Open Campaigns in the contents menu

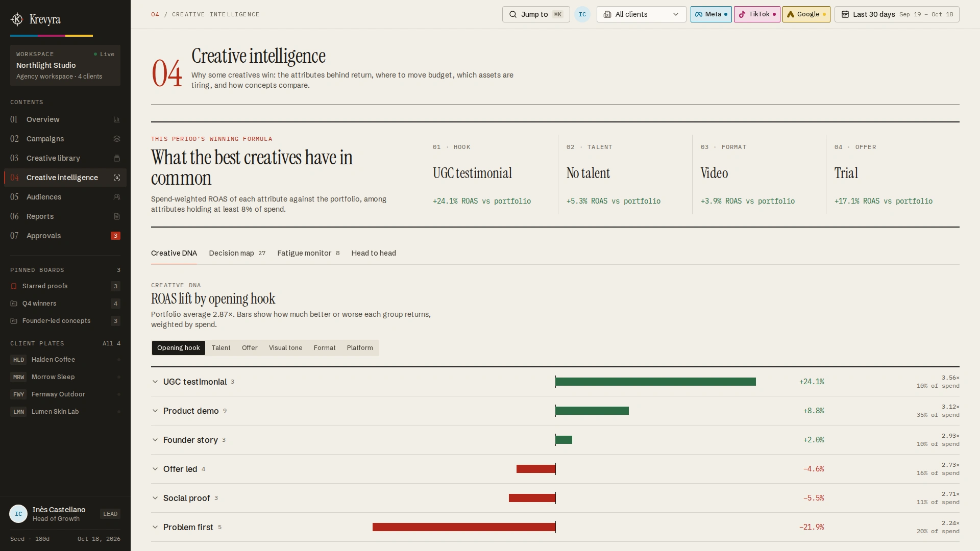click(65, 139)
